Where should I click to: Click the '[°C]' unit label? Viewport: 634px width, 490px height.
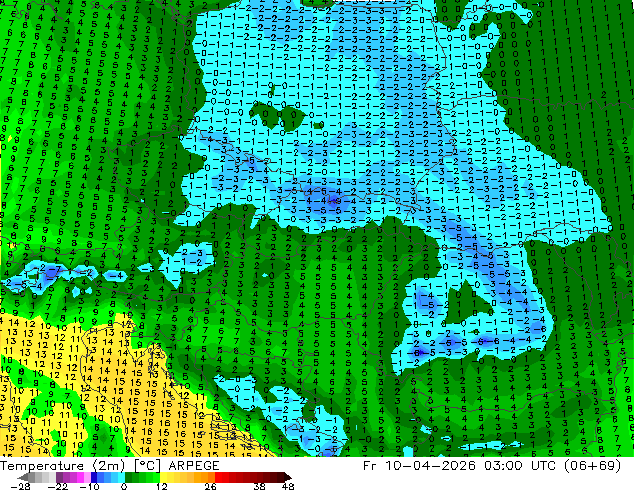148,466
